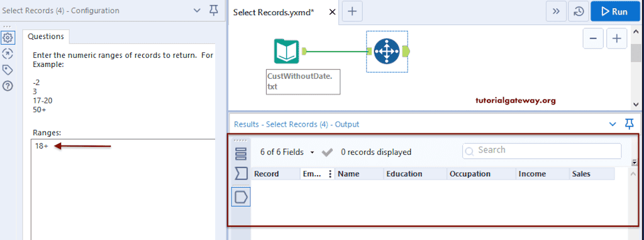Image resolution: width=644 pixels, height=240 pixels.
Task: Open the help question mark icon
Action: click(x=8, y=86)
